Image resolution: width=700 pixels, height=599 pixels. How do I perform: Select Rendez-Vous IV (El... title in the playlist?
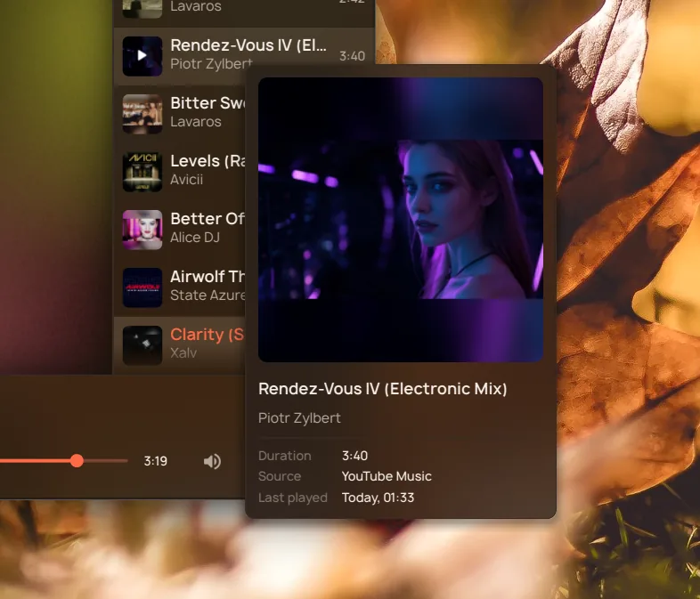coord(248,45)
